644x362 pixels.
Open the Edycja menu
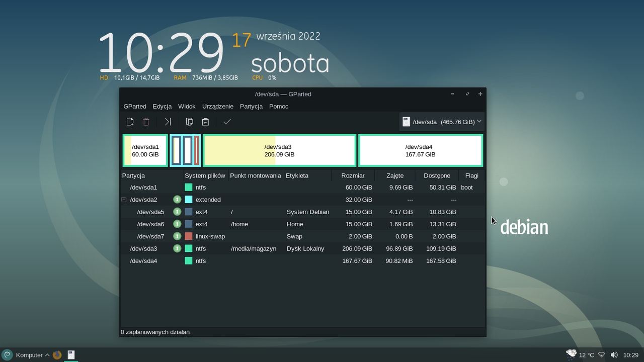click(162, 106)
